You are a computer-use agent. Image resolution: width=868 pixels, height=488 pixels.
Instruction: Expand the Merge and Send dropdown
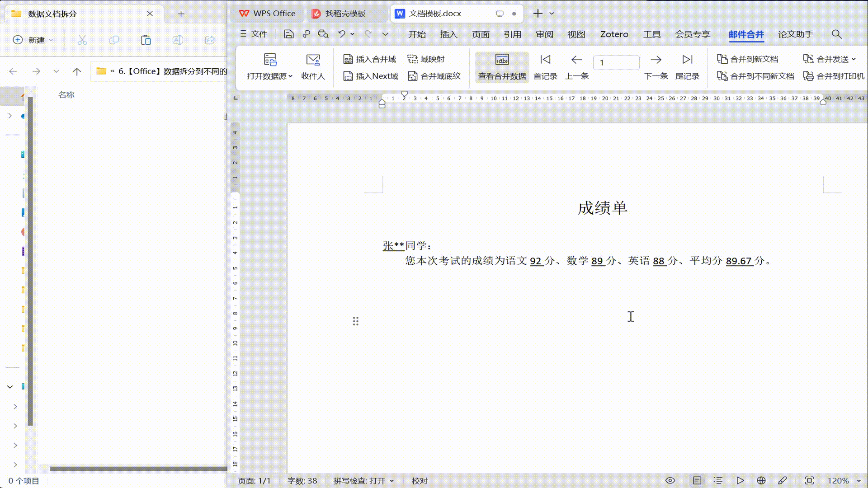point(854,59)
